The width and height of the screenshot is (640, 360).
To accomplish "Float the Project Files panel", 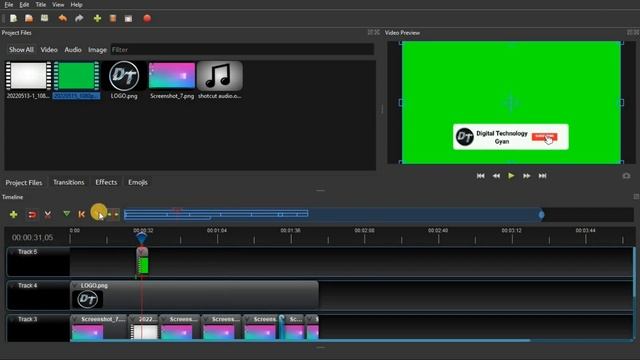I will click(x=370, y=32).
